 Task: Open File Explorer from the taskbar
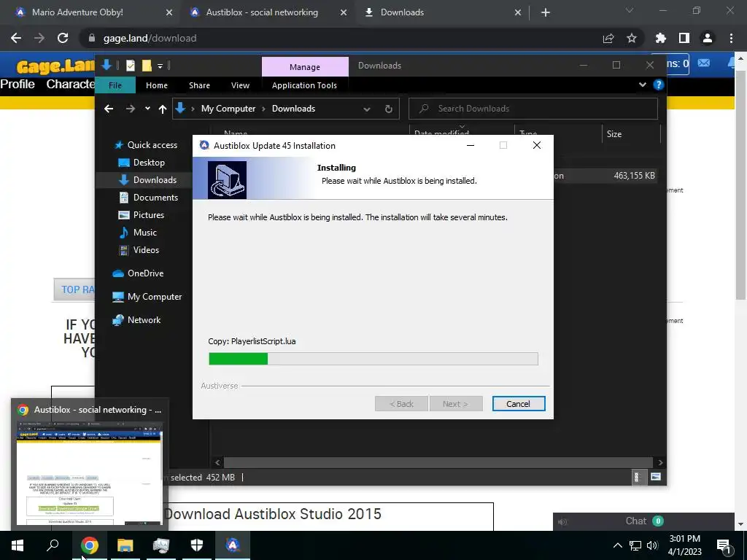click(125, 545)
